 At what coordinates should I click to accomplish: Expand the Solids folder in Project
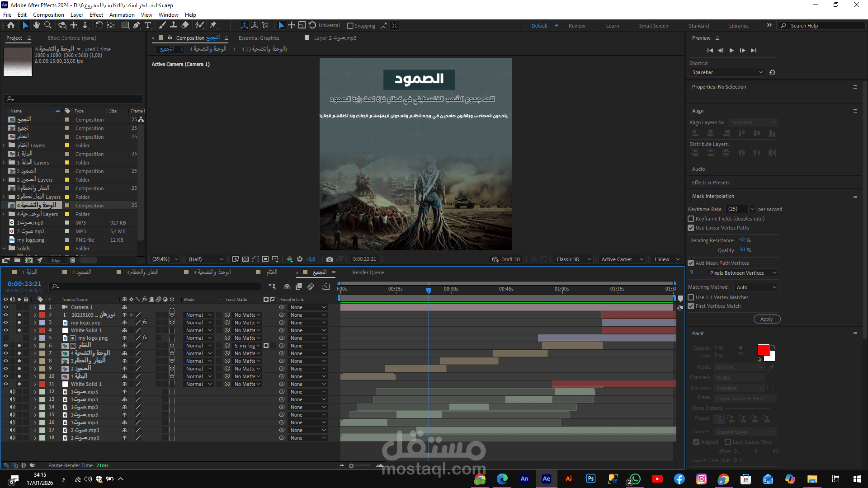(4, 249)
